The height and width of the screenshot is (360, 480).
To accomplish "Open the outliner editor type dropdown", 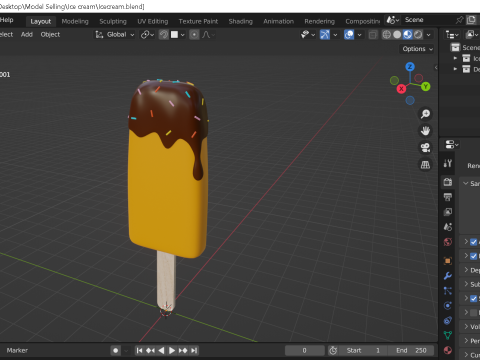I will (x=452, y=34).
